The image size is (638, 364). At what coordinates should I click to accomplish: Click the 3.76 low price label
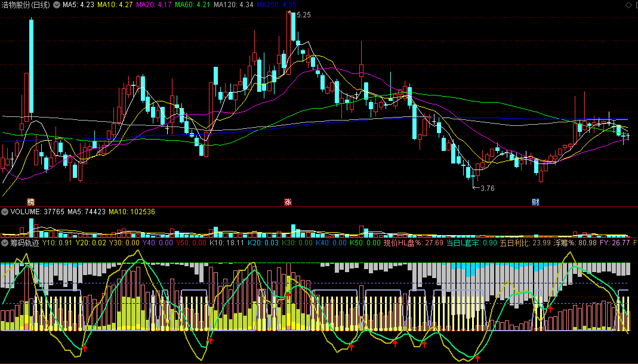pos(488,189)
